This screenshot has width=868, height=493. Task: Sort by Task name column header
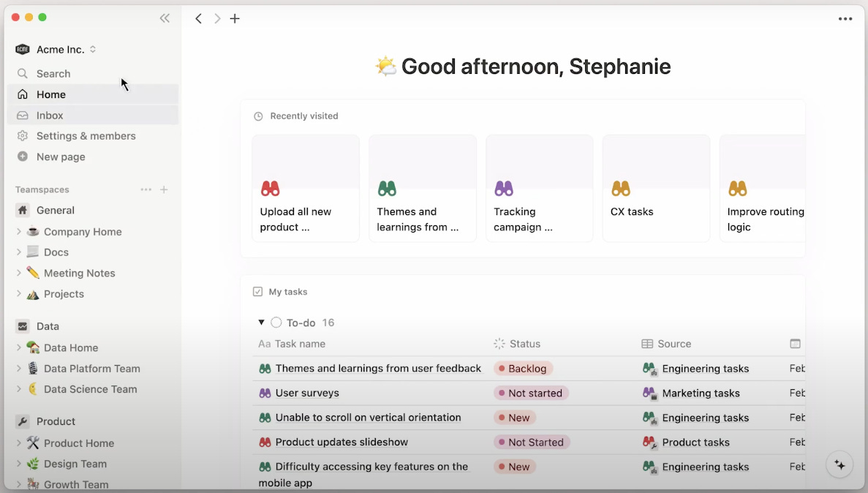tap(292, 344)
